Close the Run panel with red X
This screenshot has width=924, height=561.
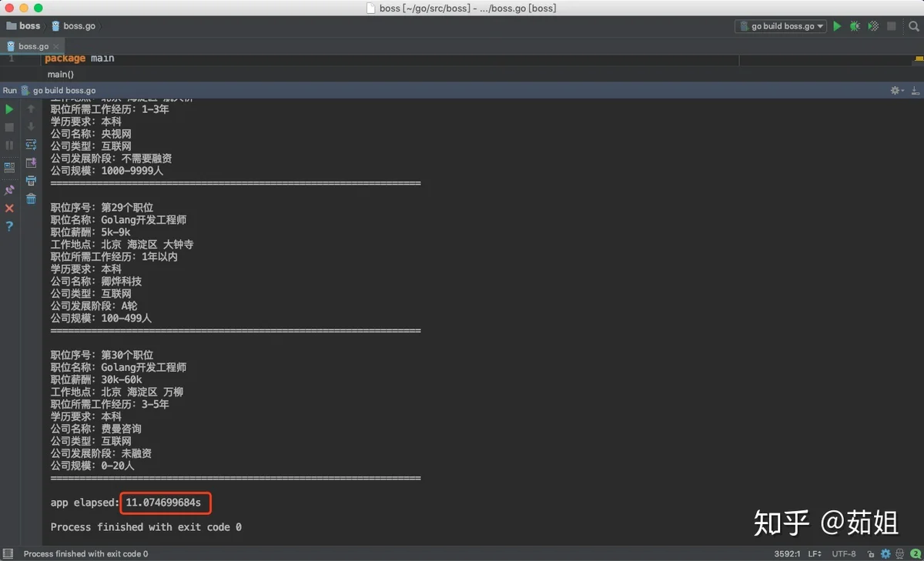pyautogui.click(x=9, y=209)
